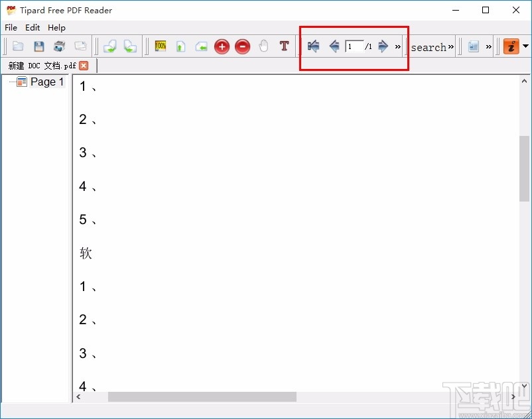Click the document view icon near search
The image size is (532, 419).
click(474, 46)
